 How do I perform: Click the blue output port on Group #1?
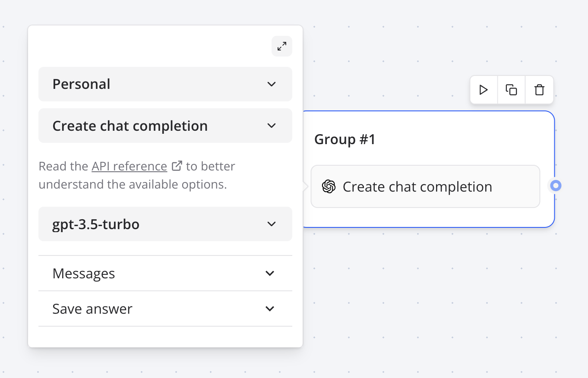point(555,185)
